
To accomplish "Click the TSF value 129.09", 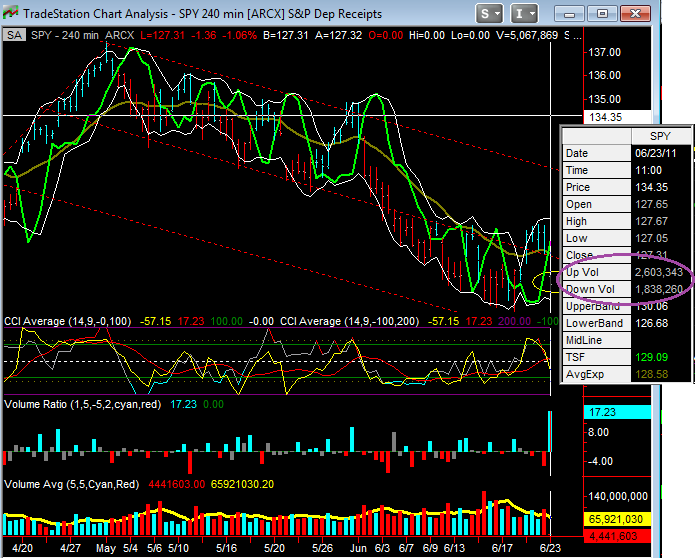I will pos(651,357).
